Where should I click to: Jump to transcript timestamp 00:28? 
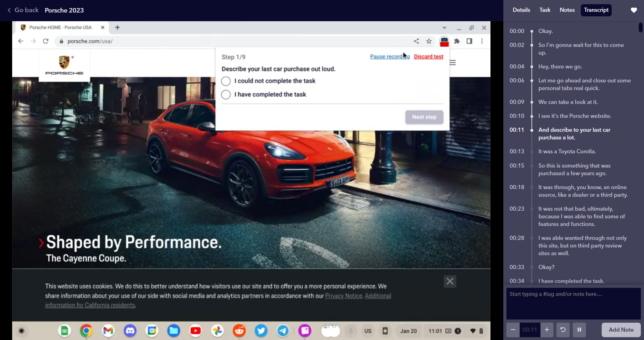(x=517, y=238)
